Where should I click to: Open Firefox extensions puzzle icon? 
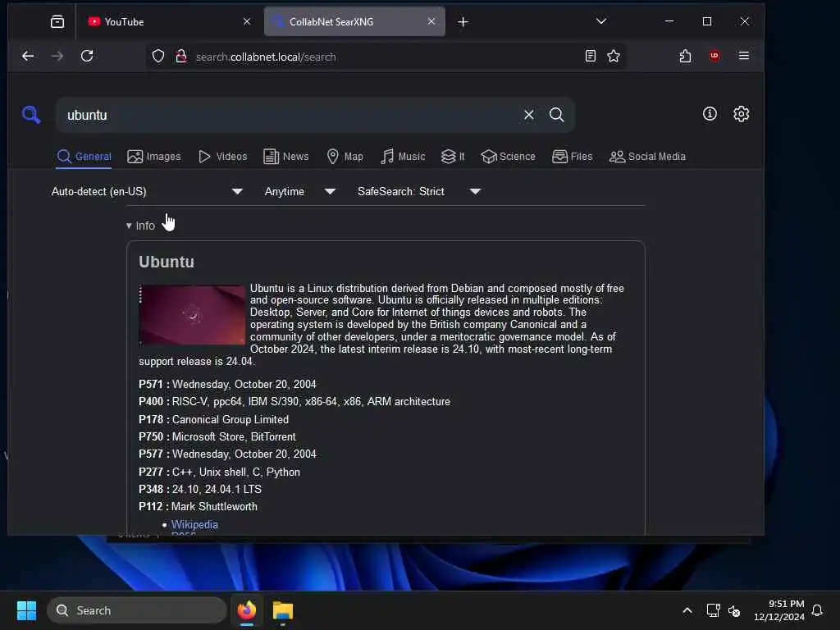click(685, 56)
